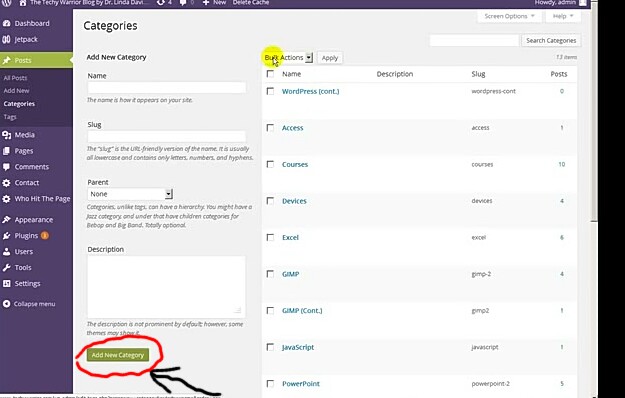The image size is (625, 398).
Task: Check the WordPress (cont.) category checkbox
Action: pos(270,91)
